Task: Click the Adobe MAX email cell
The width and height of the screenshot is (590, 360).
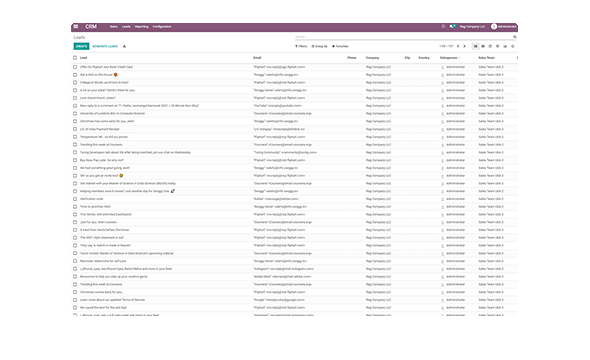Action: [x=282, y=276]
